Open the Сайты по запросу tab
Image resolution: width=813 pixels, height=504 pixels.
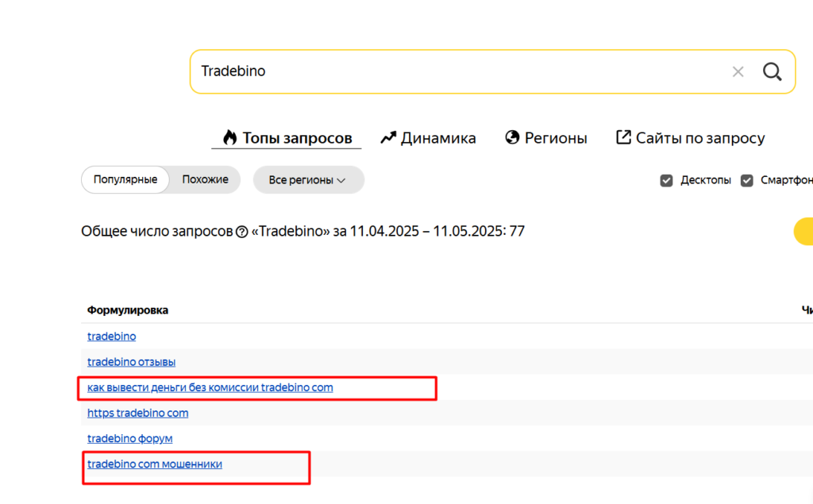tap(690, 138)
